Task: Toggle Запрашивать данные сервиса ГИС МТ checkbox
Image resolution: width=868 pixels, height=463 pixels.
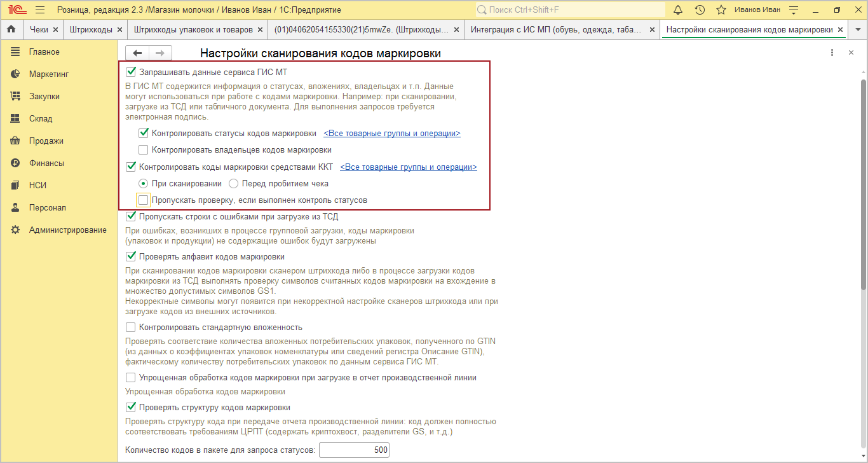Action: 132,72
